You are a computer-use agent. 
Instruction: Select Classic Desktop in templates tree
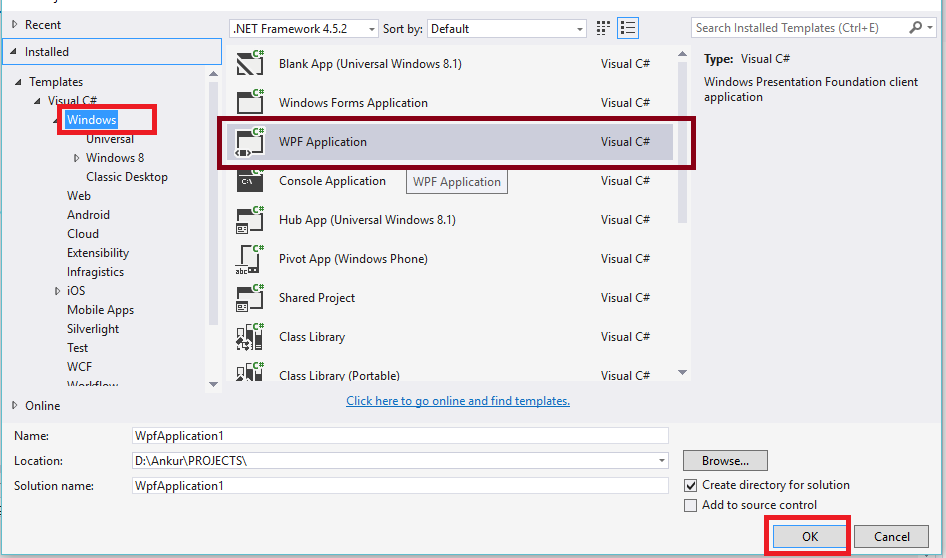[126, 177]
